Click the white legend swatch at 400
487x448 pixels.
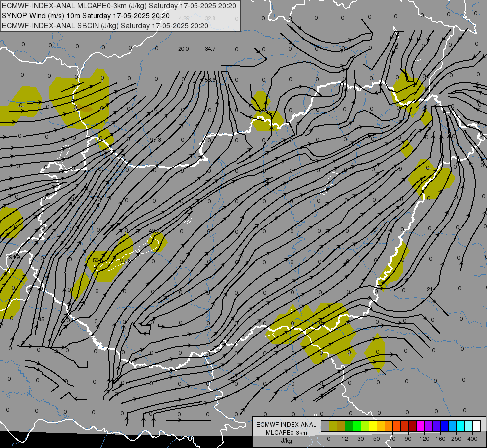(476, 426)
